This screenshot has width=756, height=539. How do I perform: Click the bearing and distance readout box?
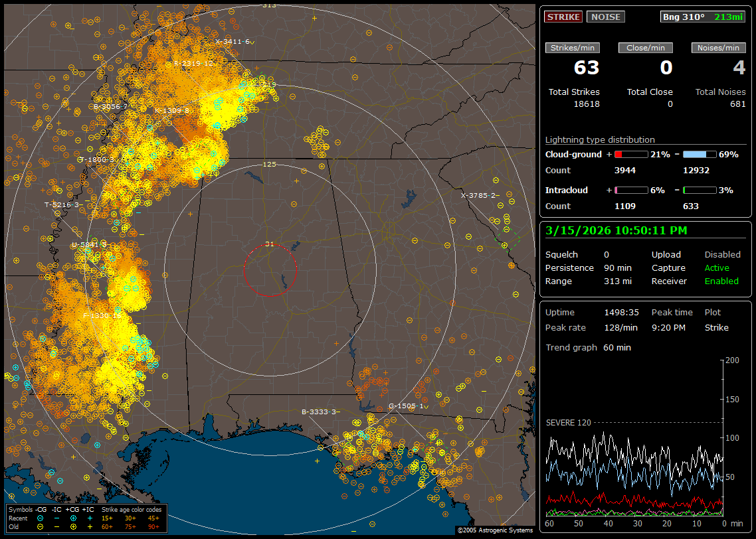tap(703, 17)
